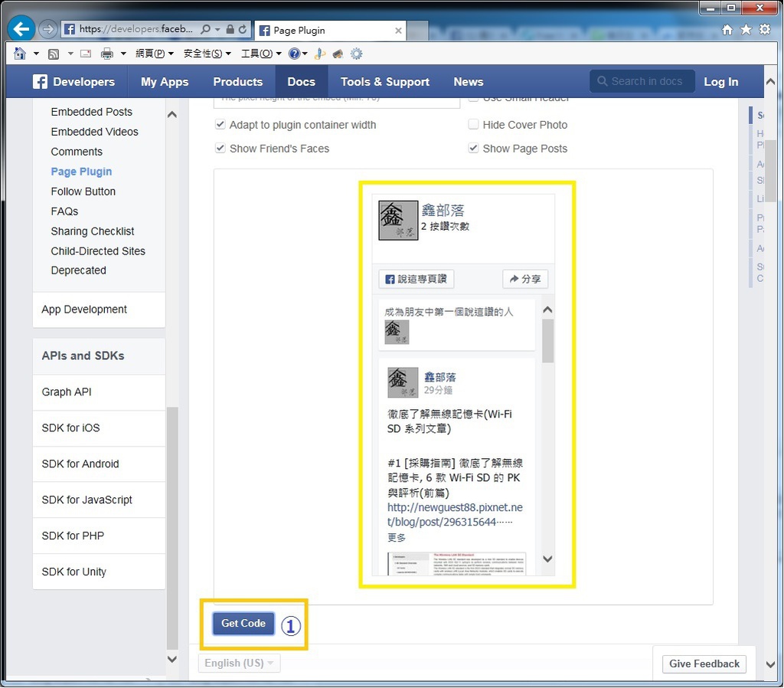Open the pixnet blog link in post

[x=455, y=514]
